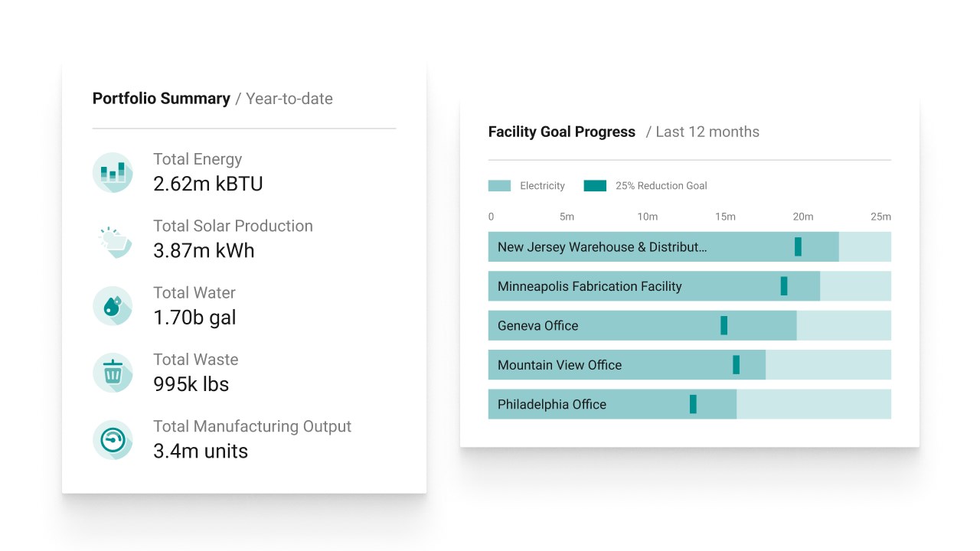Image resolution: width=980 pixels, height=551 pixels.
Task: Select the Geneva Office bar
Action: (x=642, y=325)
